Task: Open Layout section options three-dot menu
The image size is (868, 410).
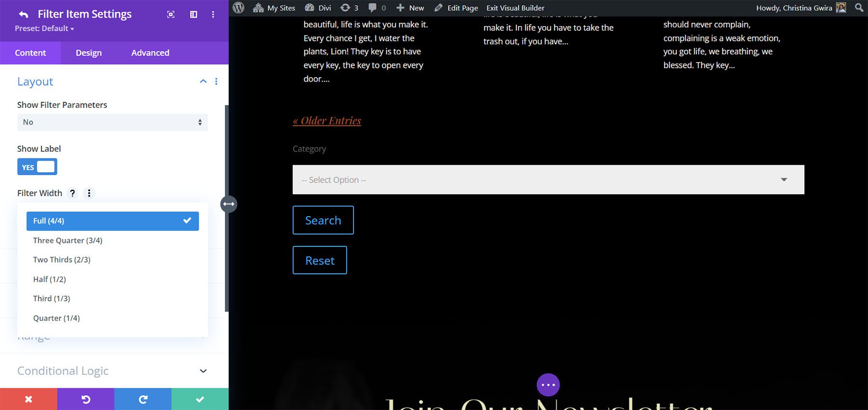Action: point(216,81)
